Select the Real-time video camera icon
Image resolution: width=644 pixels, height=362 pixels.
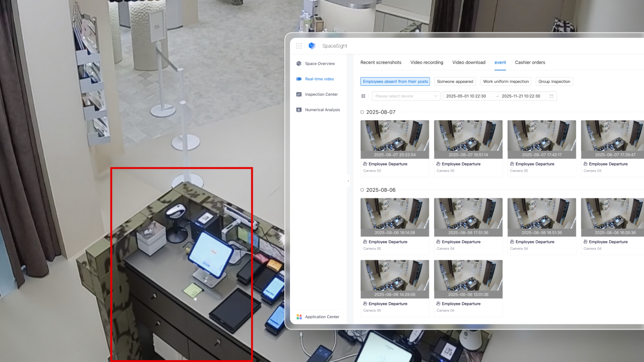[x=299, y=79]
